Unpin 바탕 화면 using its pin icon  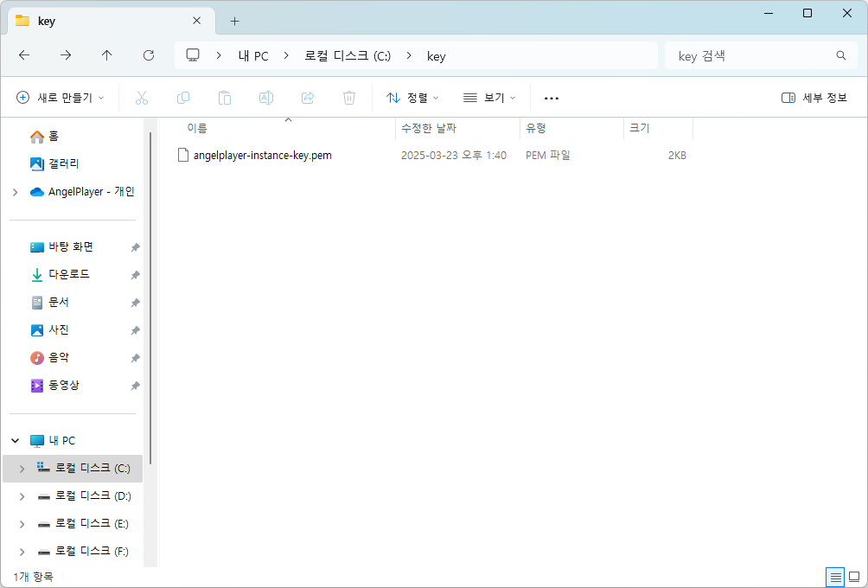135,247
